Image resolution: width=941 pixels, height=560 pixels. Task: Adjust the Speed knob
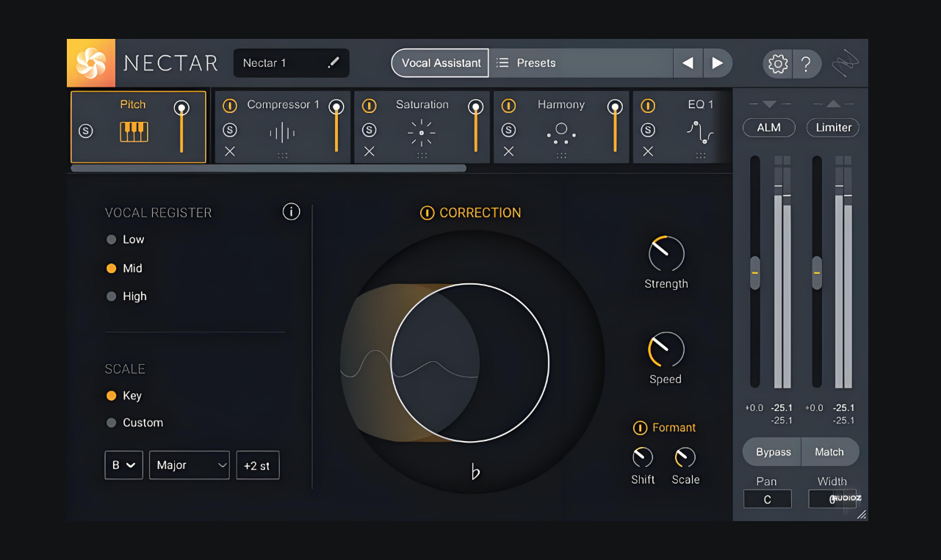(666, 349)
